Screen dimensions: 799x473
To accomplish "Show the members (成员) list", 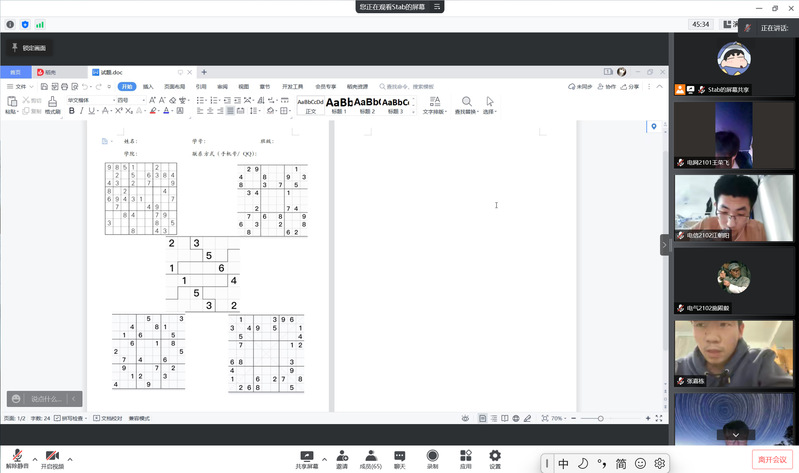I will (x=371, y=456).
